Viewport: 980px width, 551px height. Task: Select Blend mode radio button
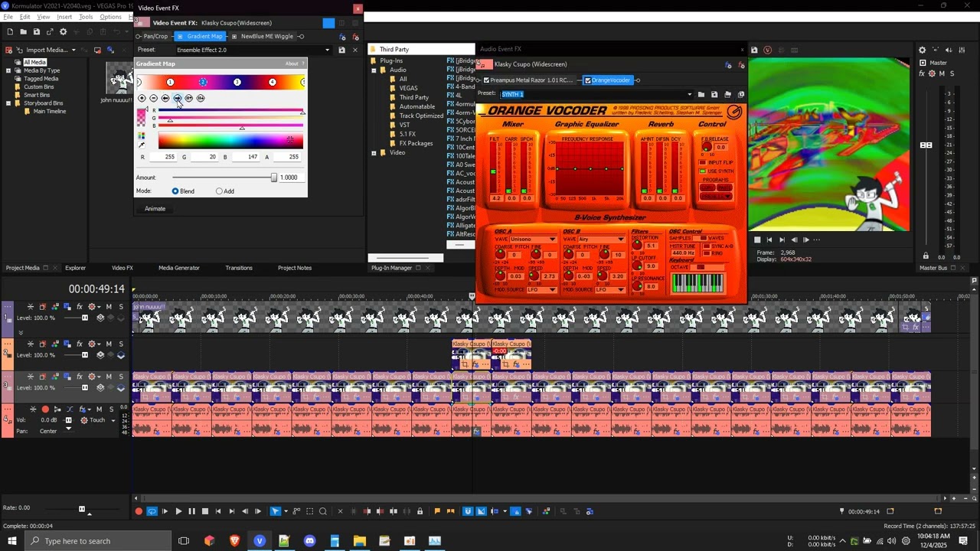pos(175,191)
